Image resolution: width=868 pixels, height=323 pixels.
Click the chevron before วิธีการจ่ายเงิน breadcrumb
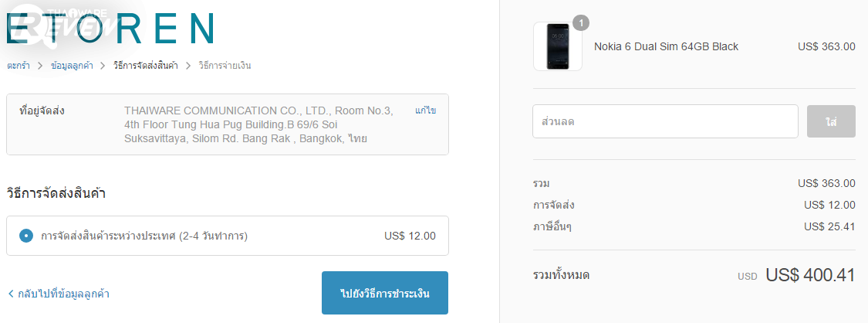coord(188,66)
